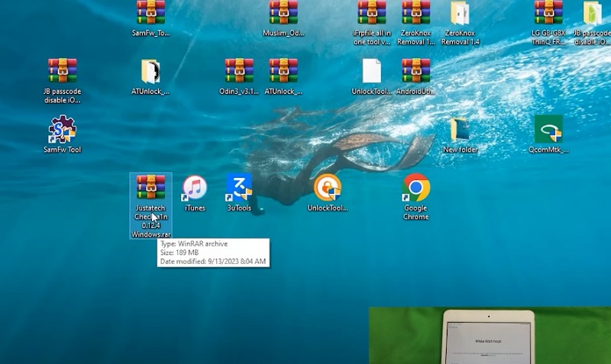Open the New folder icon
Screen dimensions: 611x364
click(460, 130)
